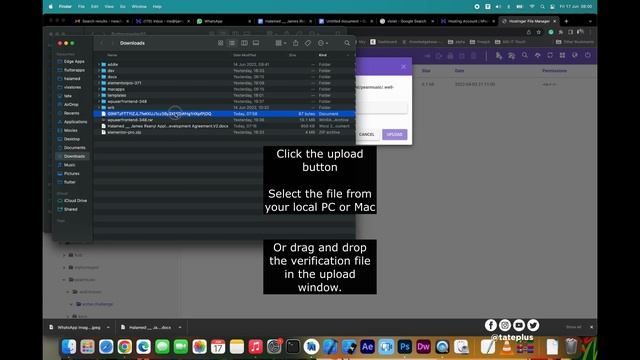640x360 pixels.
Task: Open Music app from the Dock
Action: [x=255, y=347]
